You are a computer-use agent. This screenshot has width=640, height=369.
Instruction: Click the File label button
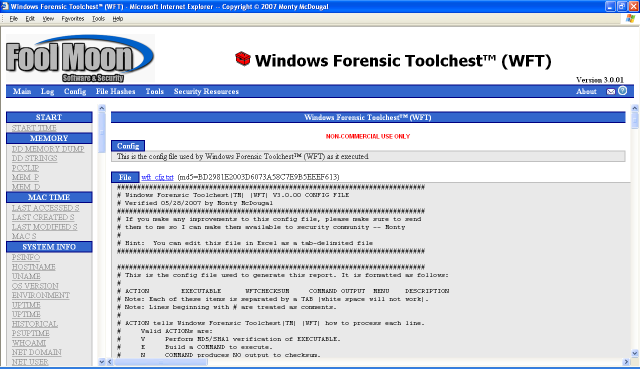pos(125,177)
